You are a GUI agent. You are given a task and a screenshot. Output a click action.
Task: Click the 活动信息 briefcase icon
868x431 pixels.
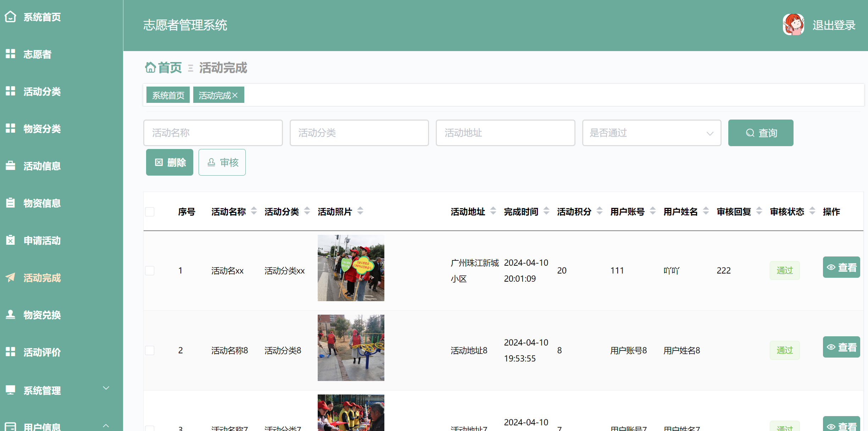11,166
